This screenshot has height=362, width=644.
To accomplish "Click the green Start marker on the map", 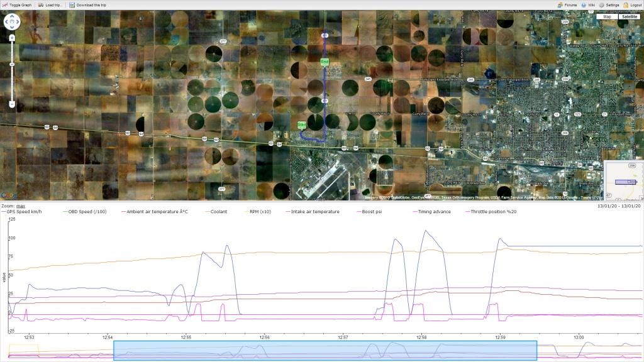I will coord(302,125).
